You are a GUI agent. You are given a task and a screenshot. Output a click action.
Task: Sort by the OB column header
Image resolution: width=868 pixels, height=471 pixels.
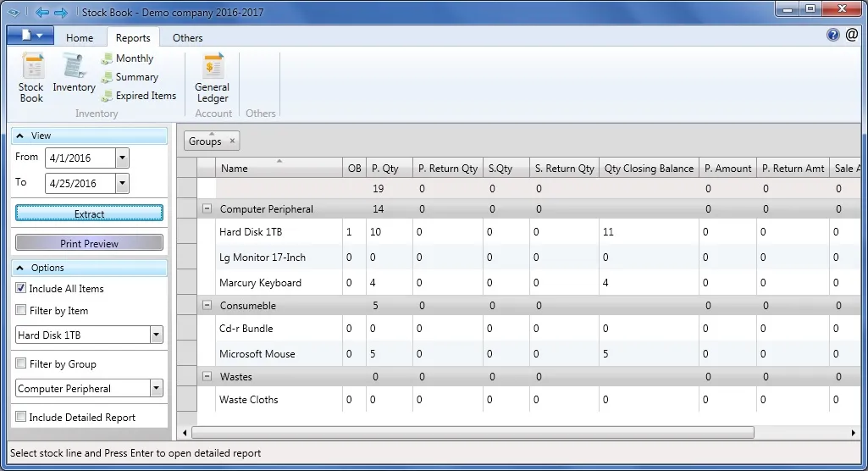pyautogui.click(x=354, y=169)
